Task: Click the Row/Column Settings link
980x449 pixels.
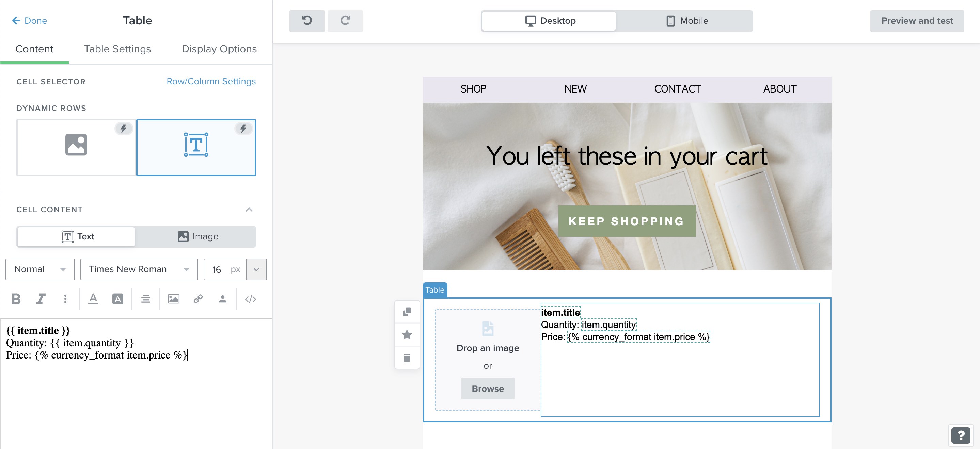Action: 211,81
